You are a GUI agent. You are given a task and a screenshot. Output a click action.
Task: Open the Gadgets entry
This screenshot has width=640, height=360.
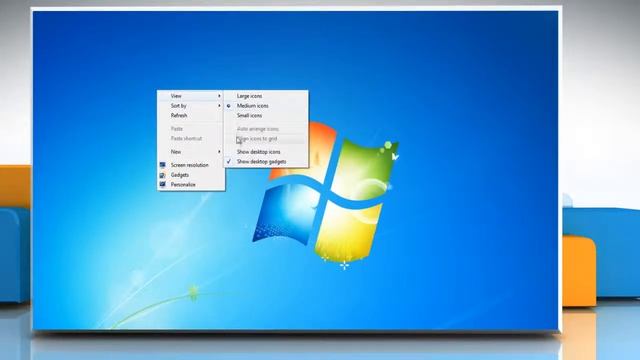coord(191,175)
